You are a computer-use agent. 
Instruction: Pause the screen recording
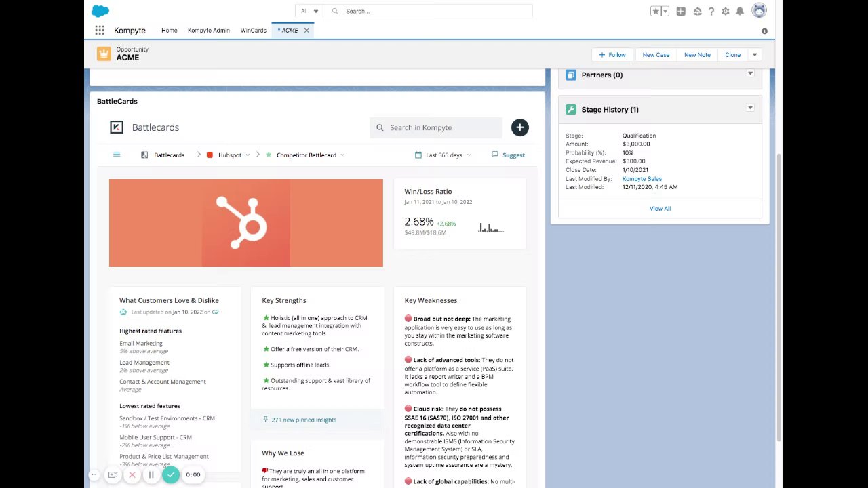[x=151, y=475]
